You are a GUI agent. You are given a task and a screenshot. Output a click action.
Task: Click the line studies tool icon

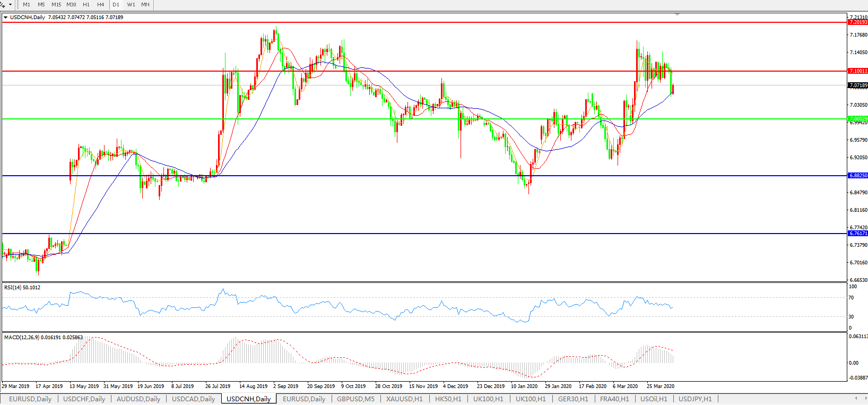click(x=3, y=4)
